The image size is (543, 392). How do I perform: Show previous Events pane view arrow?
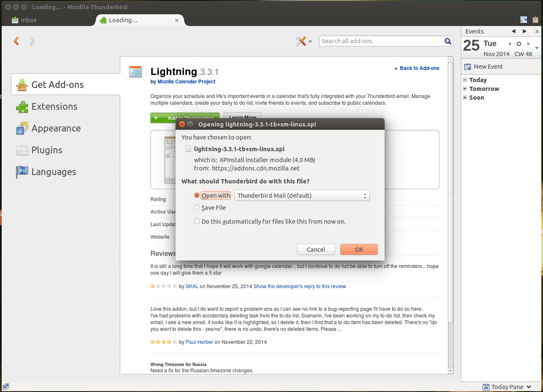point(513,31)
